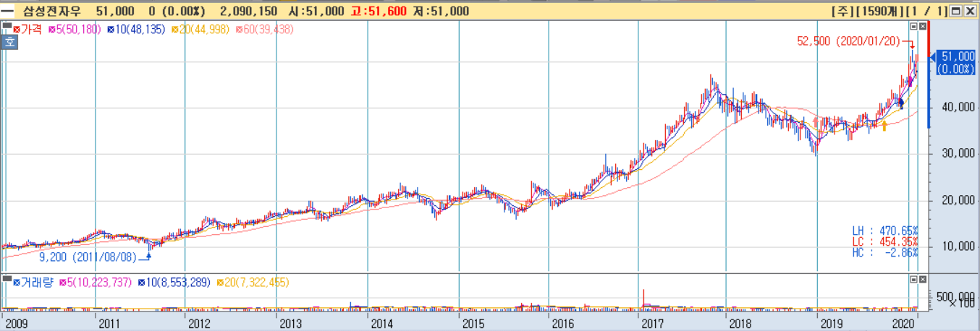The height and width of the screenshot is (331, 980).
Task: Close the chart window with title-bar X
Action: [x=969, y=11]
